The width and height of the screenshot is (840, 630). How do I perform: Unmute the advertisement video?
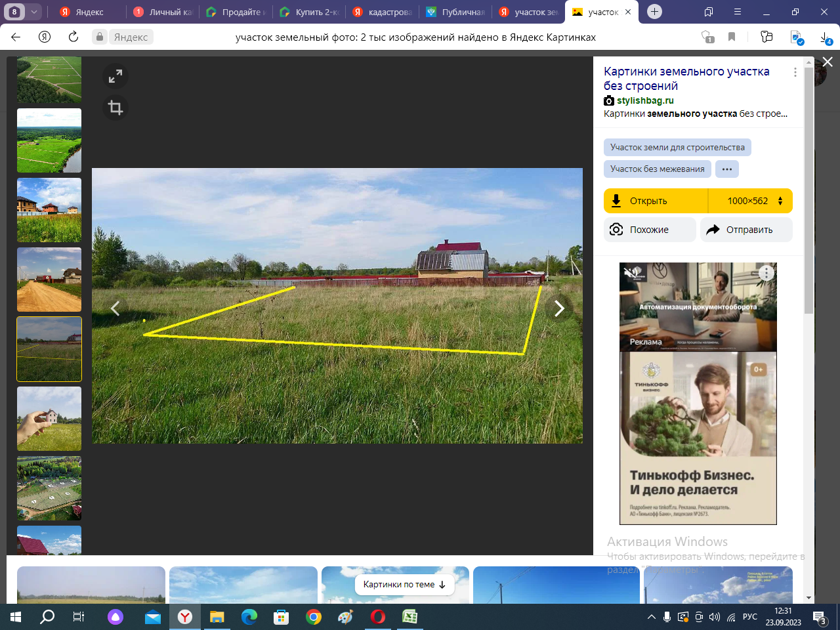(630, 272)
